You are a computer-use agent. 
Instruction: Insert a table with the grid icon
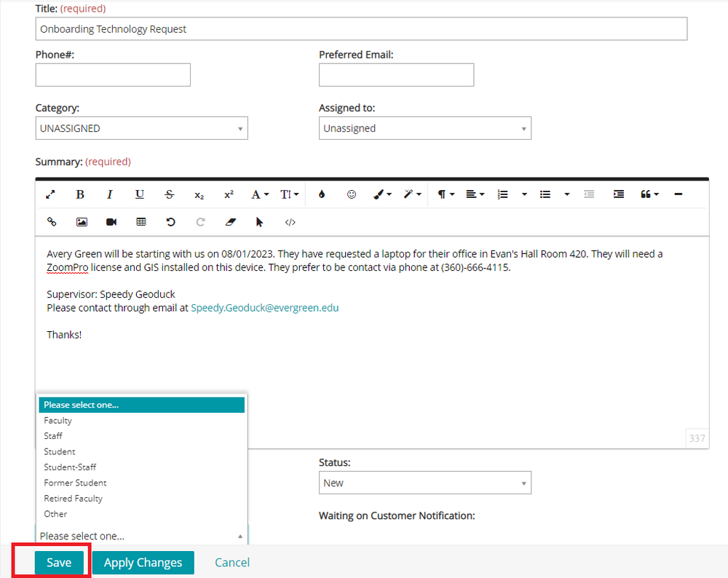pyautogui.click(x=141, y=222)
